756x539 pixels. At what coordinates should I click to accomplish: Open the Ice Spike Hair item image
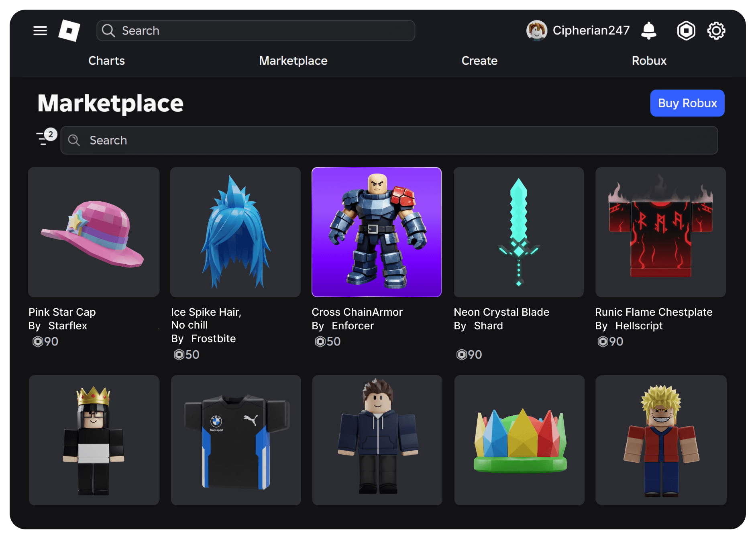(x=235, y=232)
